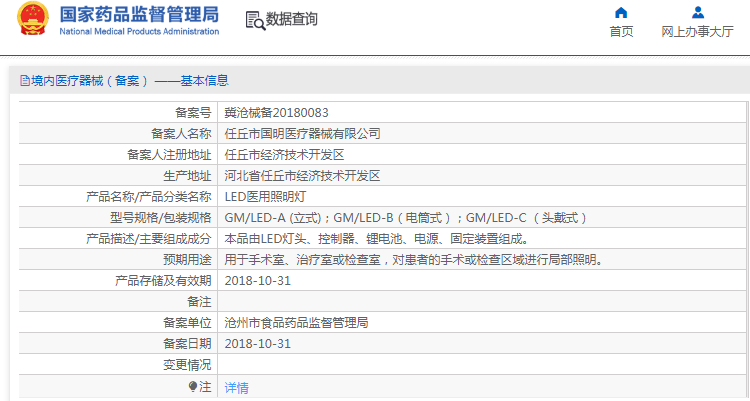Open the 详情 link
Image resolution: width=750 pixels, height=401 pixels.
click(236, 387)
